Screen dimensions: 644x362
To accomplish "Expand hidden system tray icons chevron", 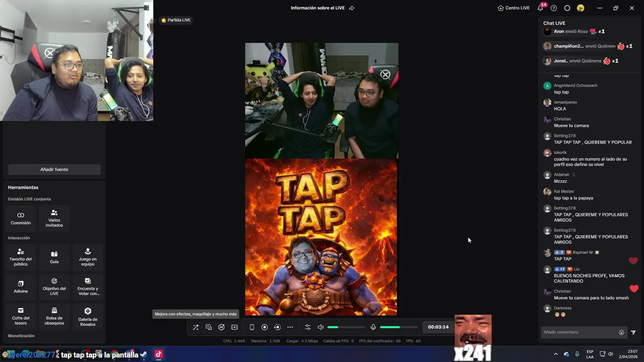I will [555, 354].
